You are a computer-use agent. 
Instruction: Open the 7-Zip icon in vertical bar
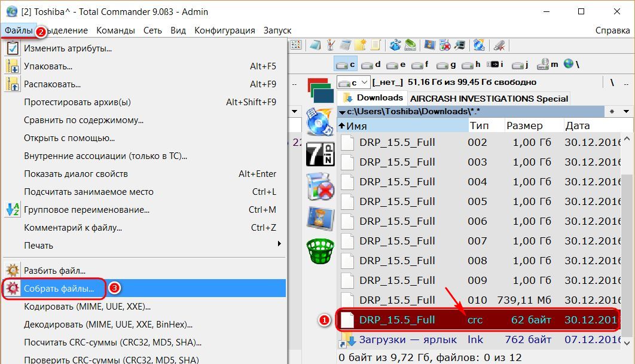(x=320, y=154)
